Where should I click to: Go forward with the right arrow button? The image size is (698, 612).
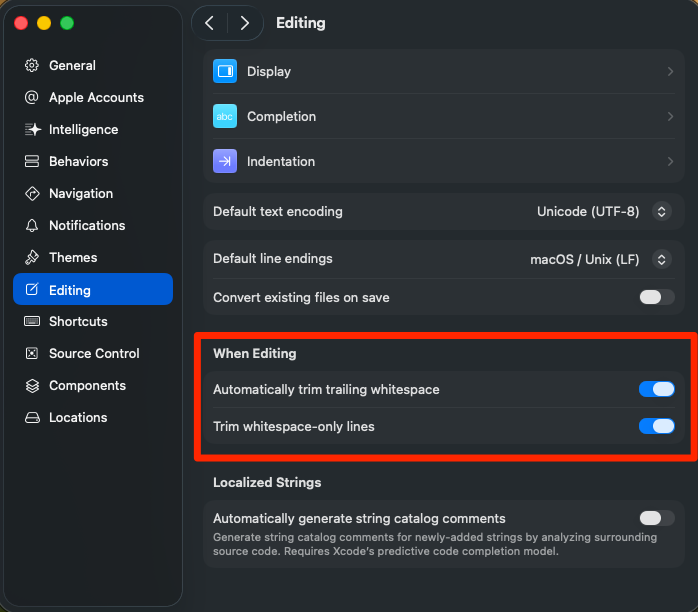245,23
